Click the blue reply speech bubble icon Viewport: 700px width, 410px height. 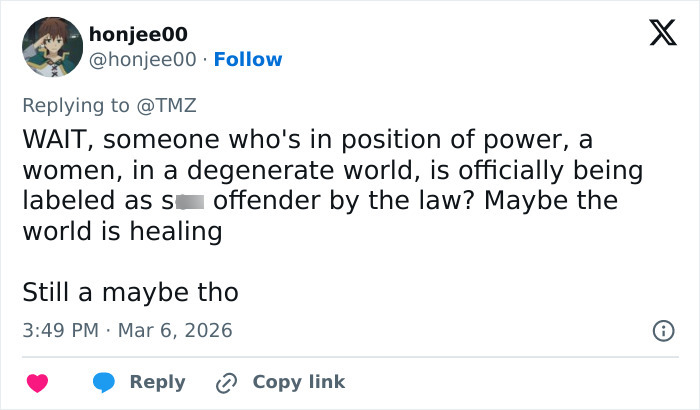point(105,382)
